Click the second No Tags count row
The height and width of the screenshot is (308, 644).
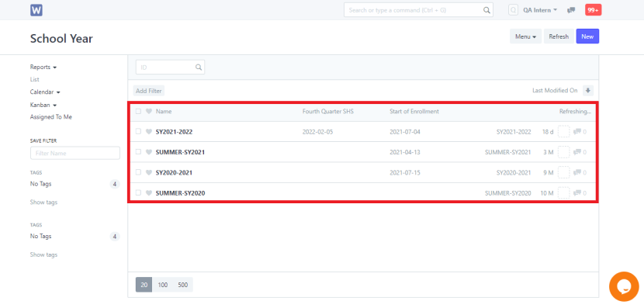pyautogui.click(x=74, y=237)
